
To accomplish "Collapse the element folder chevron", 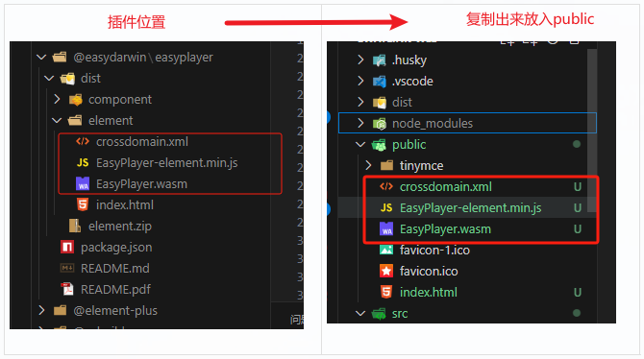I will [x=57, y=120].
